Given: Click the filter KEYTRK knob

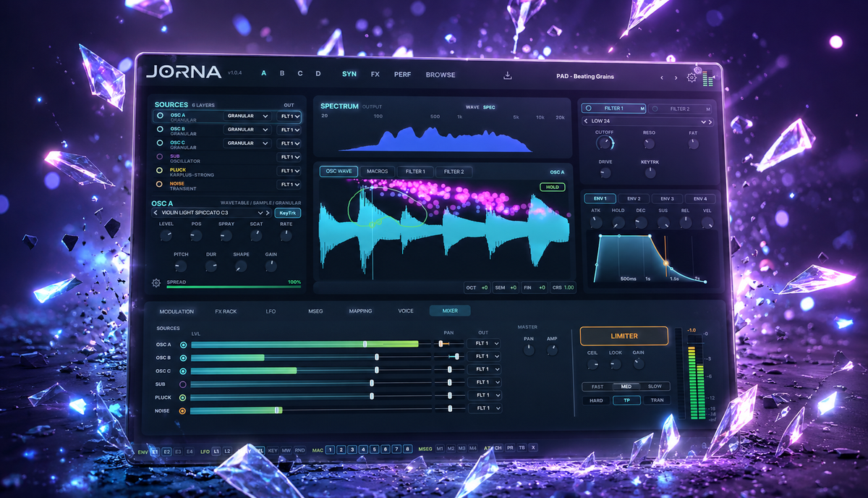Looking at the screenshot, I should 650,172.
